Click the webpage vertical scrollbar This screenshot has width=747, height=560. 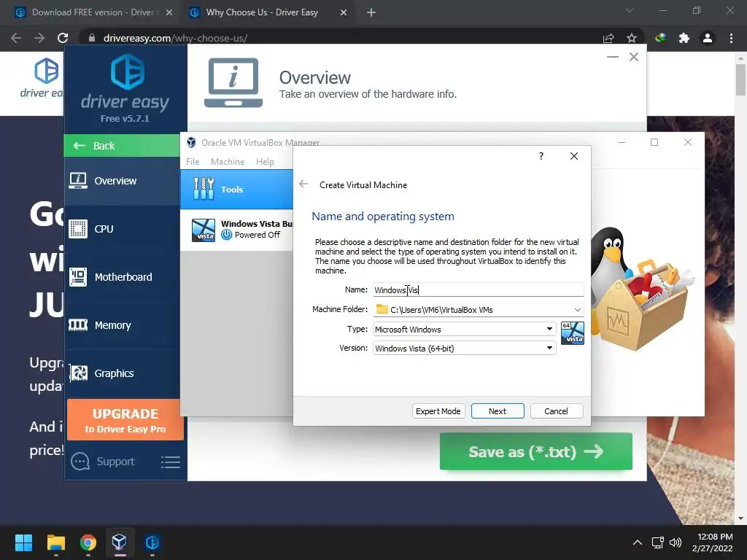click(740, 80)
